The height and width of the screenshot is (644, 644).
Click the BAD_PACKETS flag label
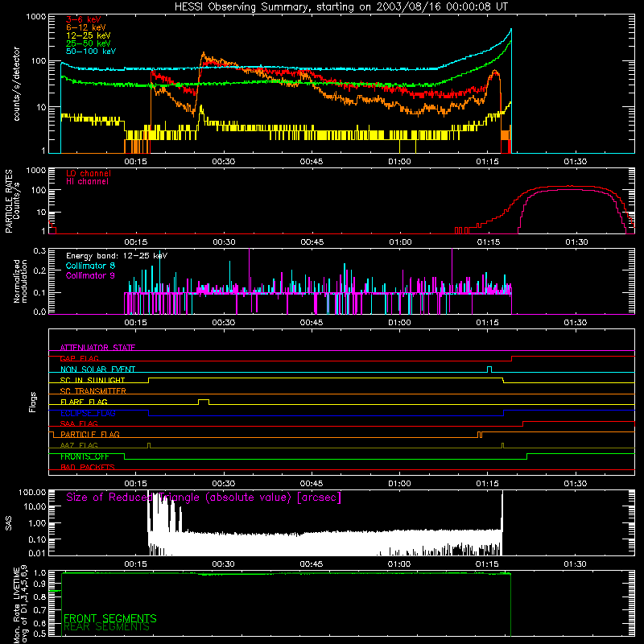pos(88,467)
